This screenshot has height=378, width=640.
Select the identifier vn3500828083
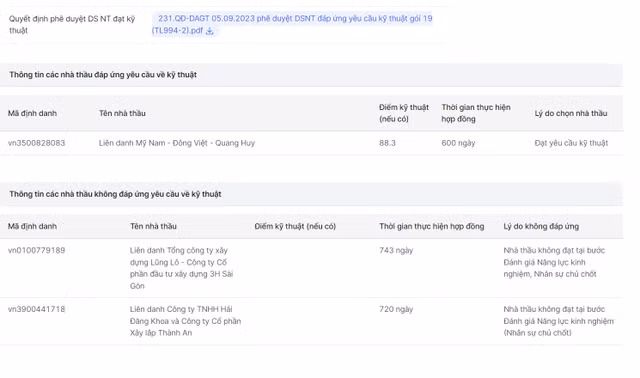pos(36,143)
